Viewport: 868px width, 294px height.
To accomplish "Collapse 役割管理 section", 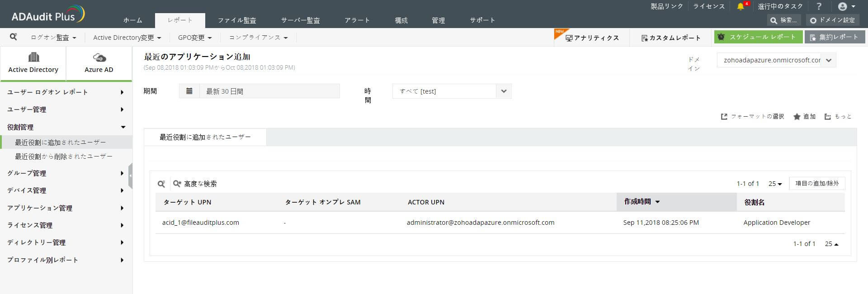I will 66,127.
